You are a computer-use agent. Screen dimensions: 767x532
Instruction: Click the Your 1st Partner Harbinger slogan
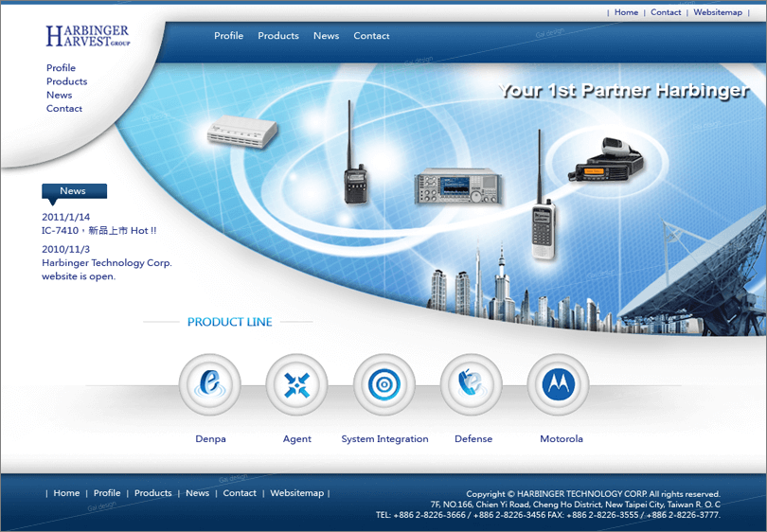[624, 91]
